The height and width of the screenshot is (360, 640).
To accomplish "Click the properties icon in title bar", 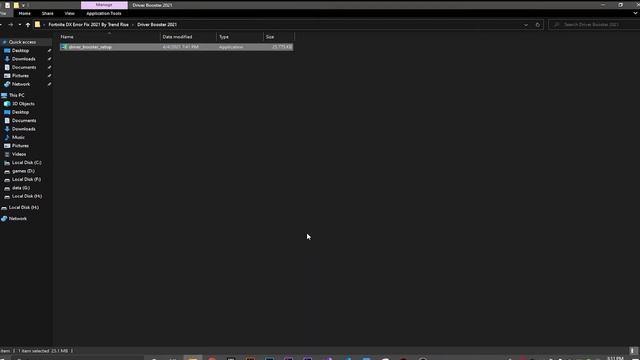I will [7, 5].
